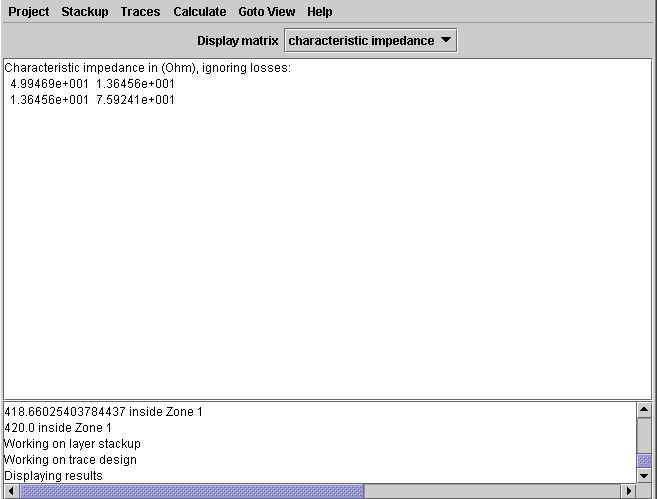
Task: Click the log panel vertical scrollbar thumb
Action: point(644,460)
